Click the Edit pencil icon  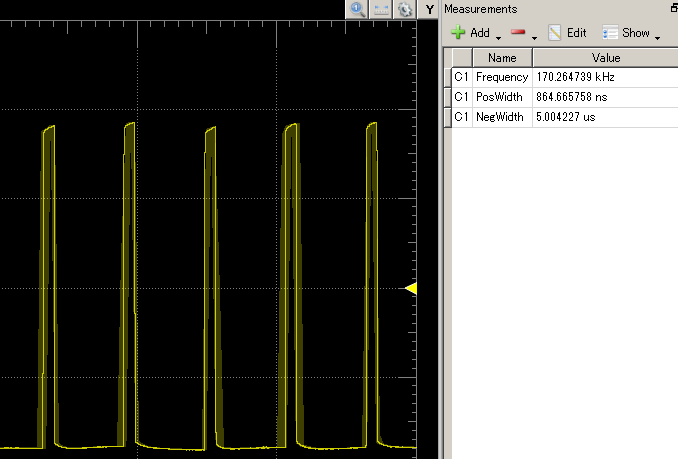click(554, 32)
